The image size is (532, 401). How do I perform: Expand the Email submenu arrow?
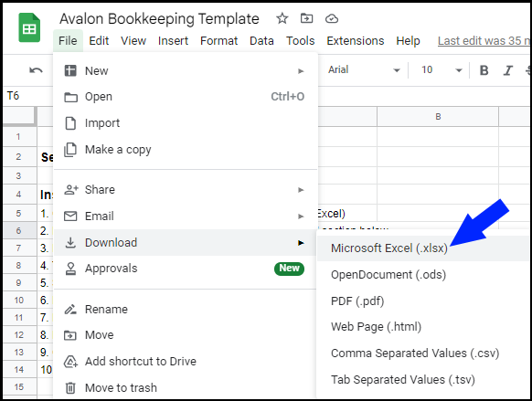[x=301, y=216]
